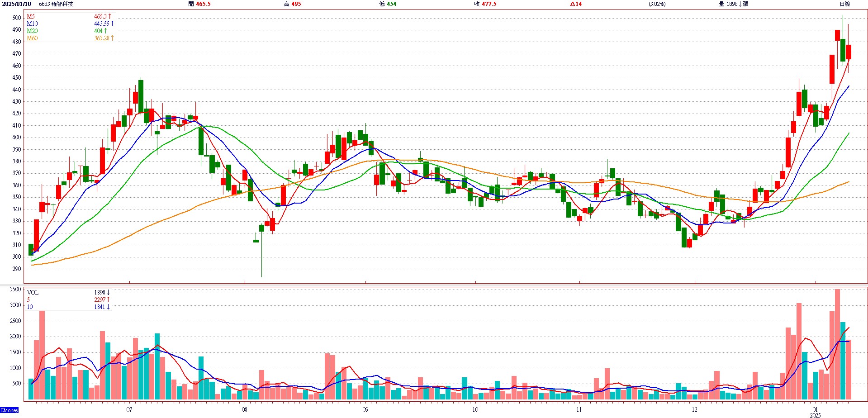
Task: Click the tallest volume bar reaching 3500
Action: 837,344
